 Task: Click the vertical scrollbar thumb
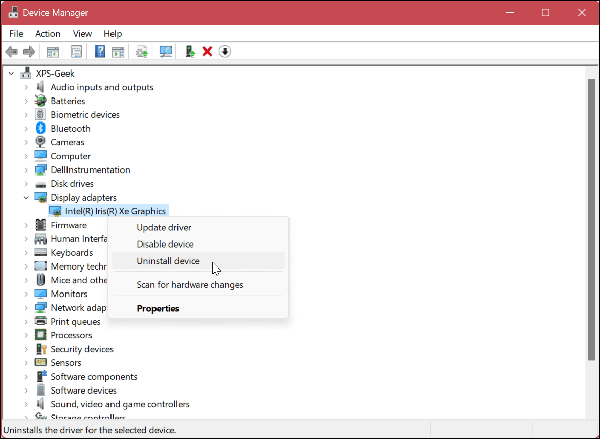pos(591,219)
